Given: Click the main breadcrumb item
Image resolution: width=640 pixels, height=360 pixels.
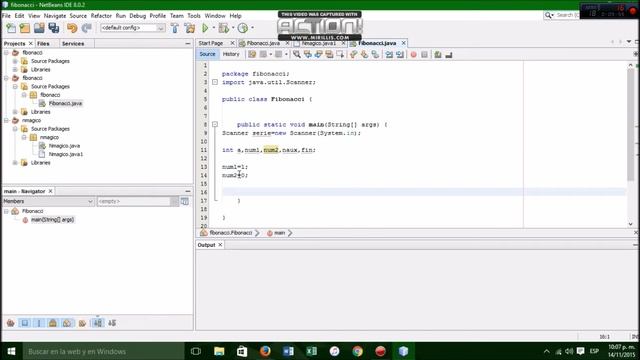Looking at the screenshot, I should pyautogui.click(x=280, y=233).
